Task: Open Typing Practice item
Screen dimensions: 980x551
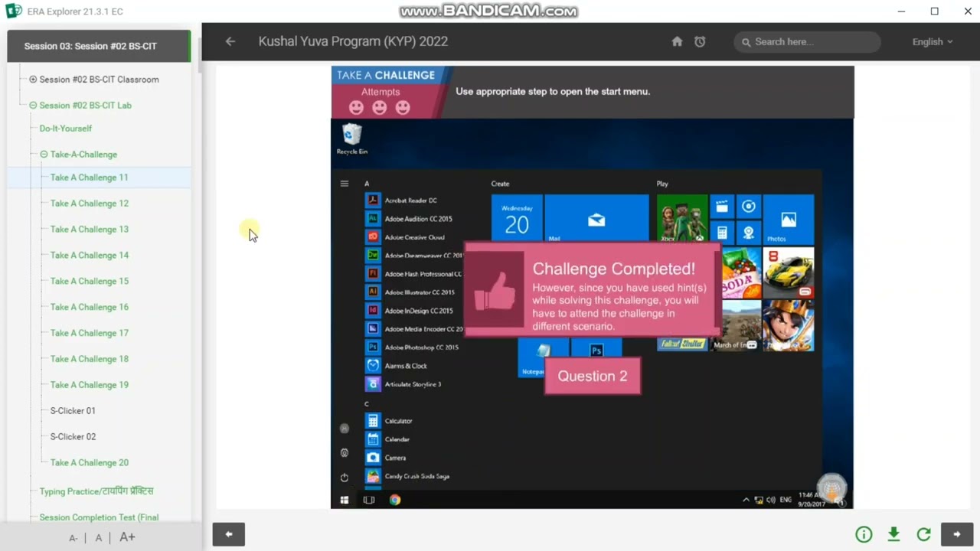Action: tap(96, 491)
